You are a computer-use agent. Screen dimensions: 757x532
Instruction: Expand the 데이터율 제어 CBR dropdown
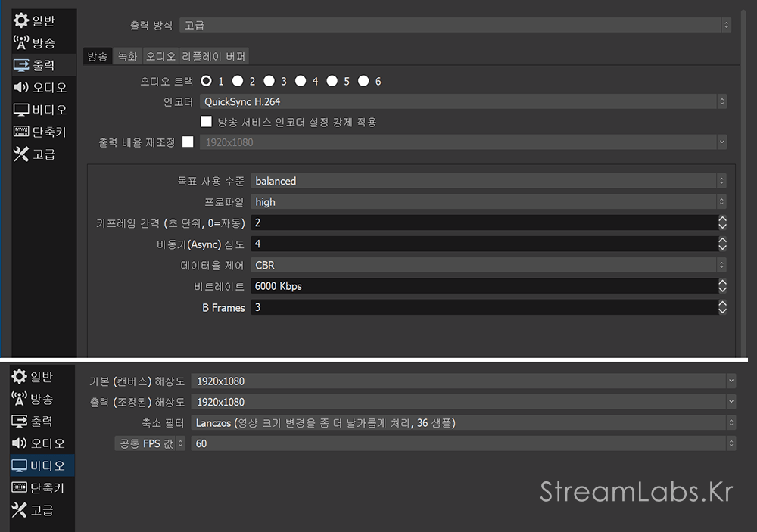click(x=488, y=265)
